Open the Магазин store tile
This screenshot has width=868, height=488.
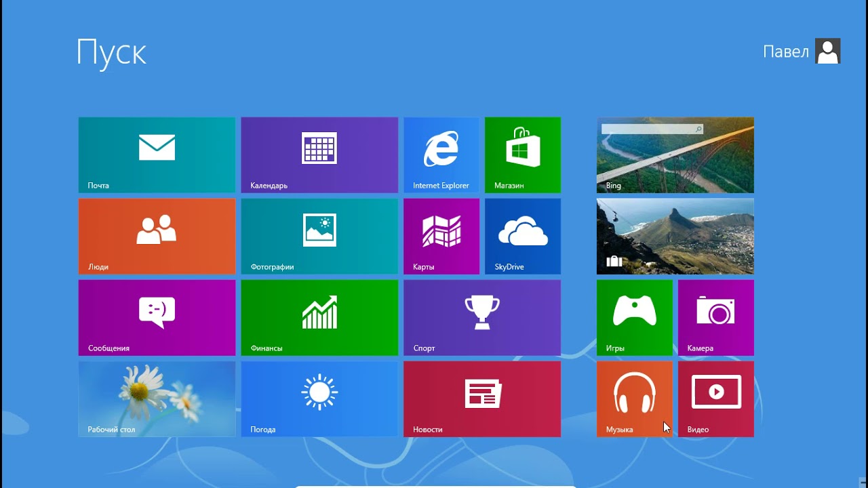click(523, 155)
